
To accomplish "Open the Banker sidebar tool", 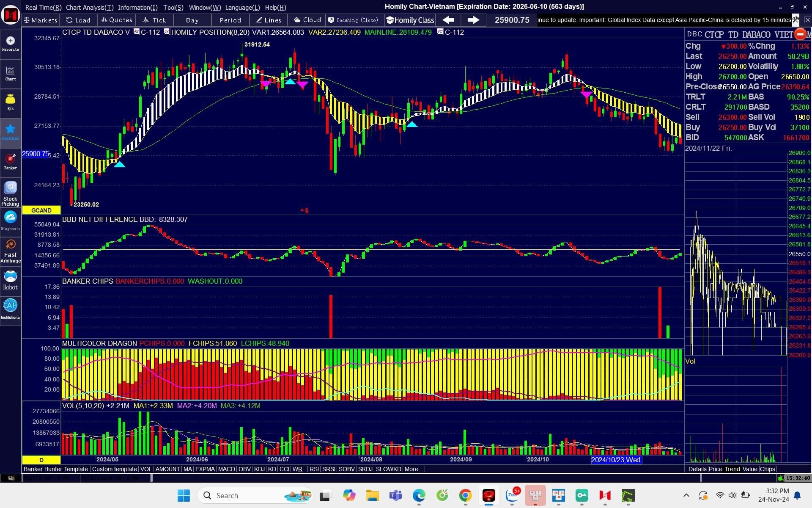I will coord(11,161).
